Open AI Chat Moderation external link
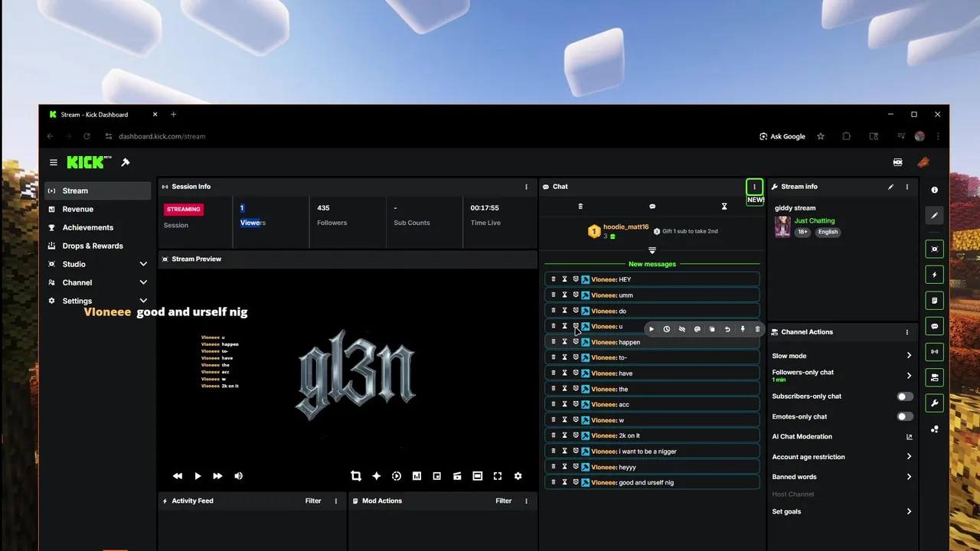The width and height of the screenshot is (980, 551). (910, 437)
